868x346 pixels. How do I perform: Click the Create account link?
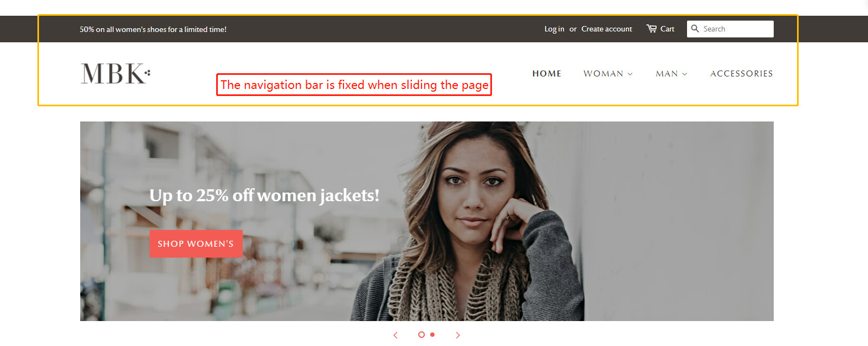point(607,29)
